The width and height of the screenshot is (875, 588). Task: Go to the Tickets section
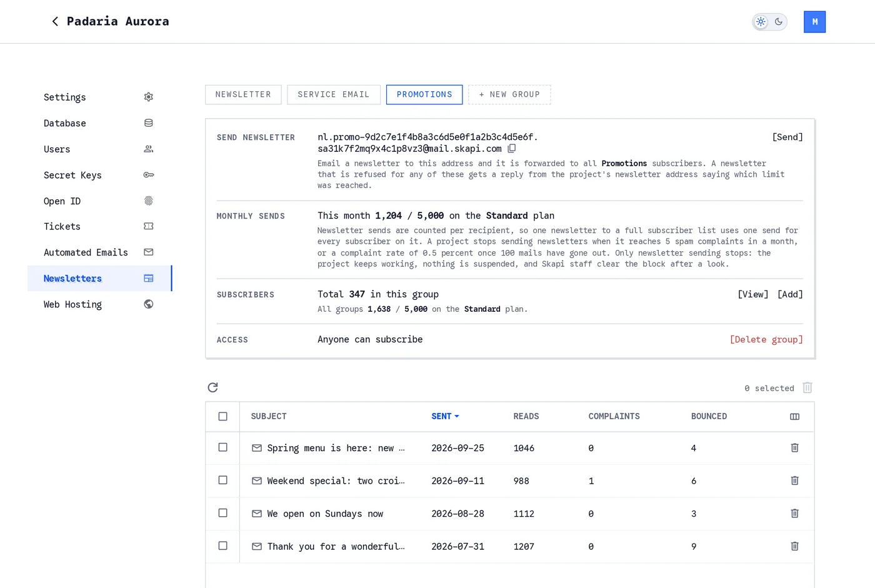(x=99, y=226)
